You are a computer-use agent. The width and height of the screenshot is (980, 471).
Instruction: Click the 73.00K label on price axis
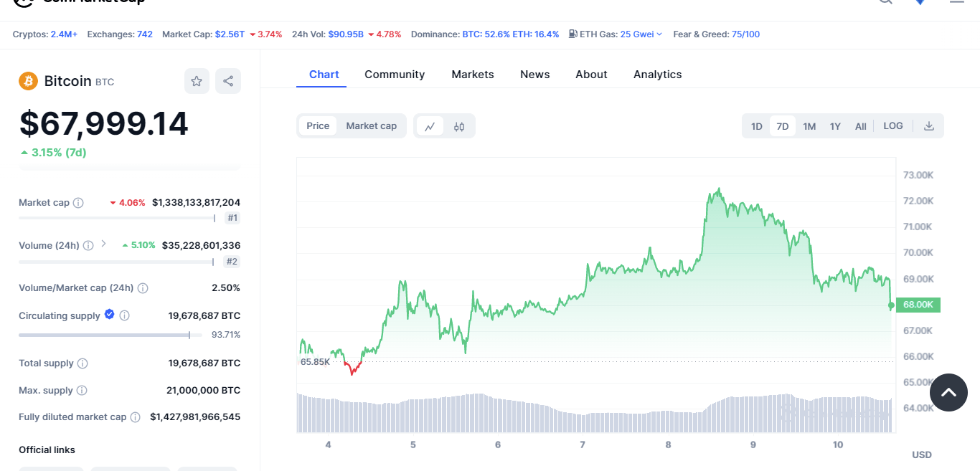tap(918, 175)
